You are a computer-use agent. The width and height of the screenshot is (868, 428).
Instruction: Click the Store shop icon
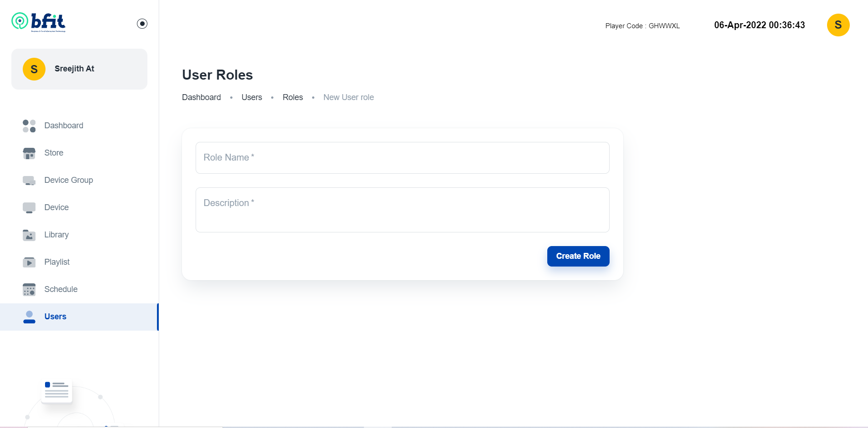pyautogui.click(x=29, y=153)
